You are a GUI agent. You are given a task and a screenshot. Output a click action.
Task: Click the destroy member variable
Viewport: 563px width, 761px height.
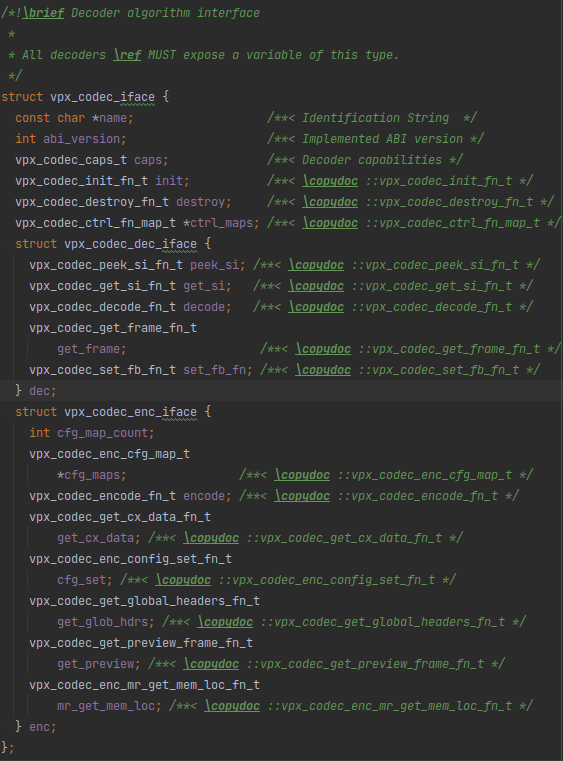(200, 202)
